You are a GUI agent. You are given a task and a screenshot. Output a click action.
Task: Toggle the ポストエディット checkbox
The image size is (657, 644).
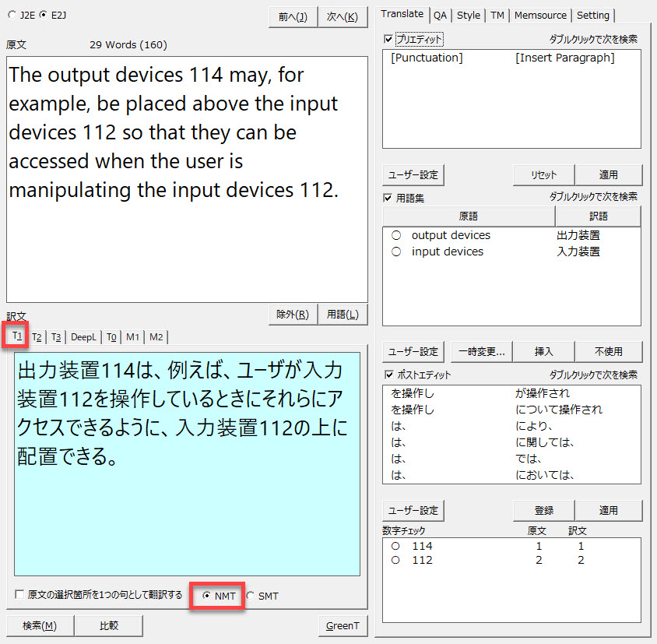click(x=389, y=375)
